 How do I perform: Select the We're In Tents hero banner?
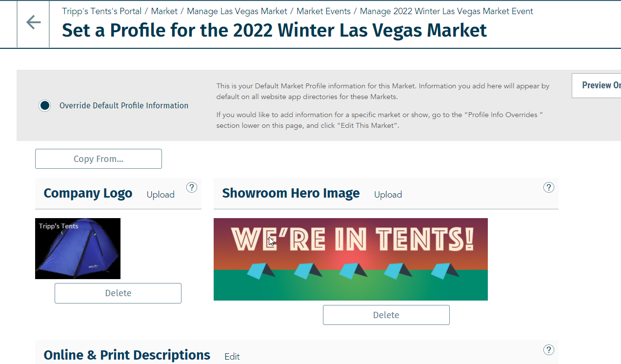tap(351, 259)
